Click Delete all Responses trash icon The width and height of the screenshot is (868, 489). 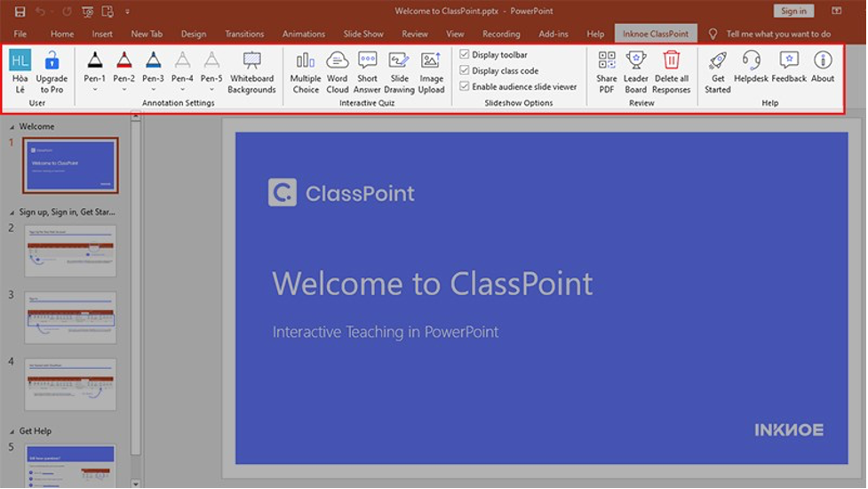[x=671, y=71]
